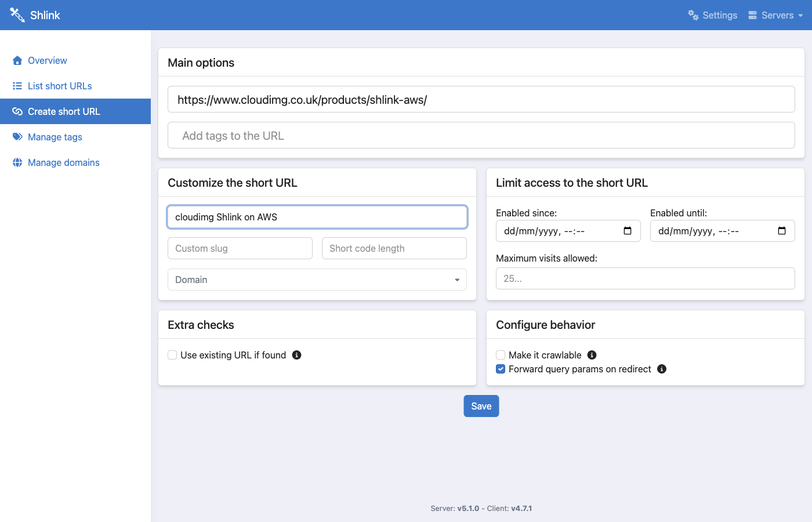The image size is (812, 522).
Task: Save the new short URL
Action: (481, 406)
